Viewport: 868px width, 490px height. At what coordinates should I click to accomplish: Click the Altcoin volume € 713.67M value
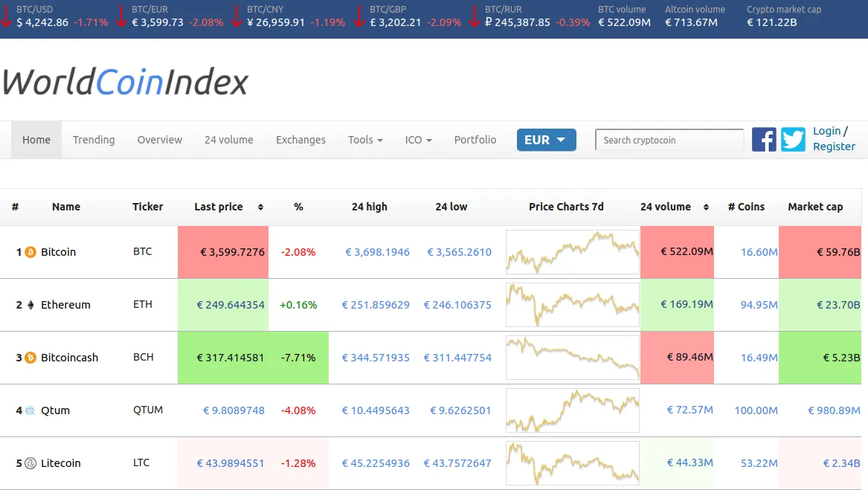[x=692, y=23]
